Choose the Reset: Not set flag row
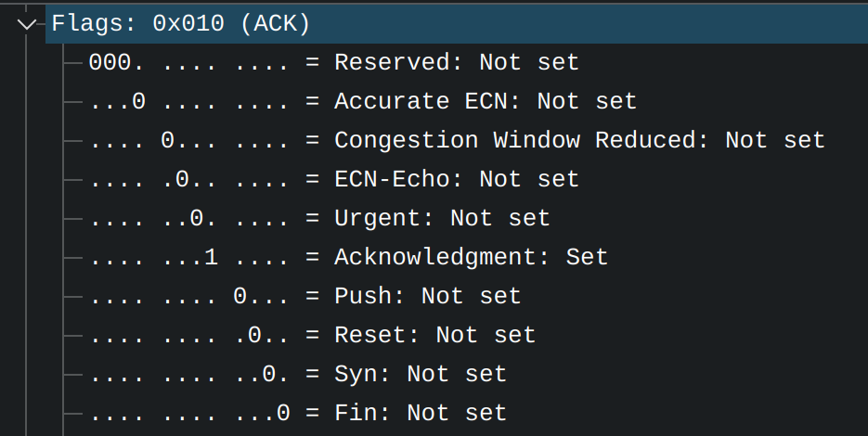The image size is (868, 436). click(x=434, y=335)
